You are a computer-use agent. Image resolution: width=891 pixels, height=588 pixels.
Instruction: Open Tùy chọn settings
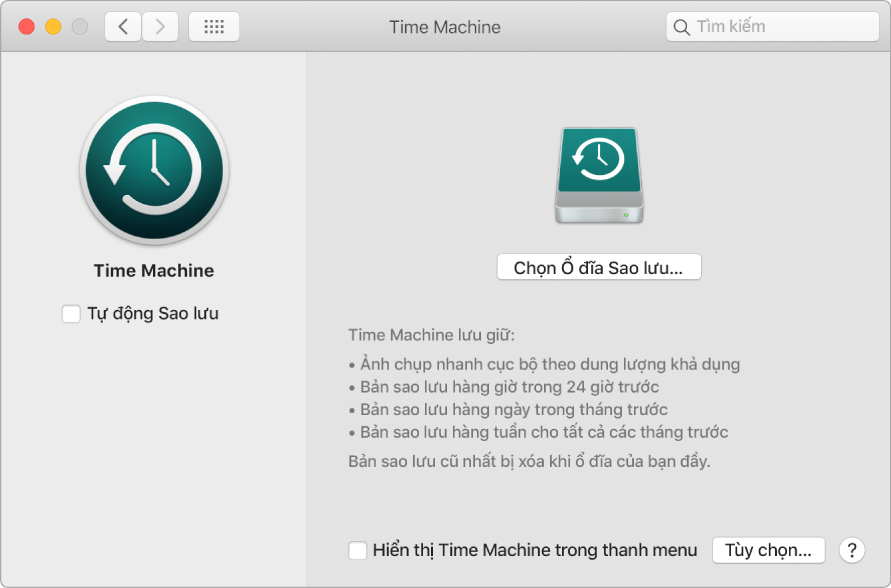click(768, 550)
